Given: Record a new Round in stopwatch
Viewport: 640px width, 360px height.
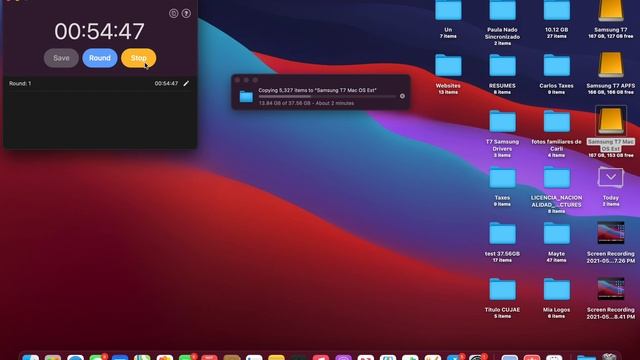Looking at the screenshot, I should [100, 58].
